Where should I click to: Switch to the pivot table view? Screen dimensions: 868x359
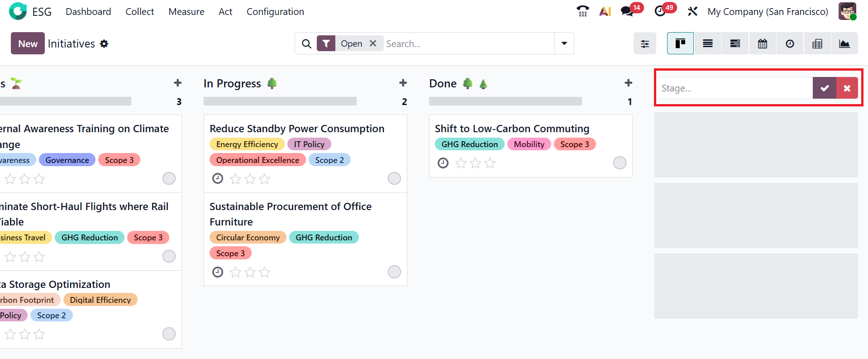(x=817, y=43)
